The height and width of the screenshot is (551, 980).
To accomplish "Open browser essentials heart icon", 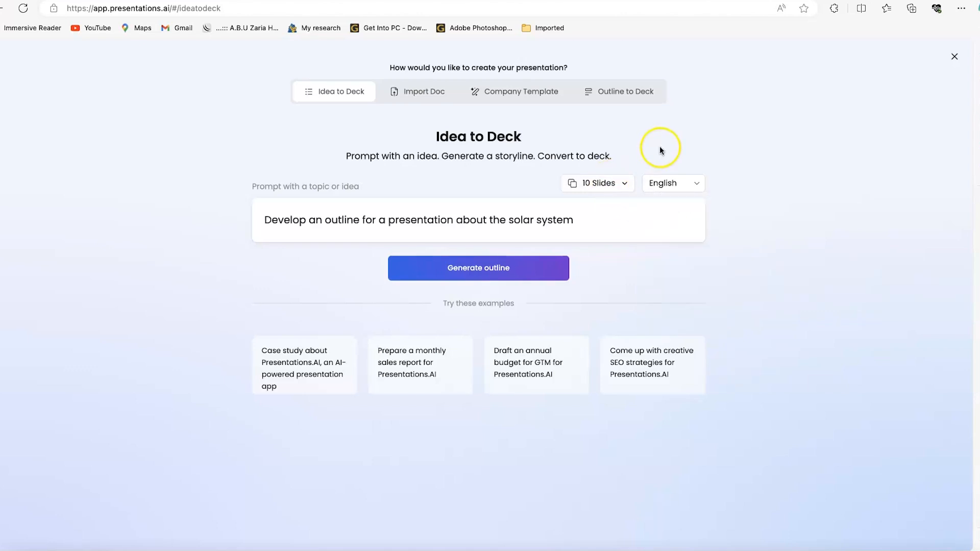I will 937,8.
